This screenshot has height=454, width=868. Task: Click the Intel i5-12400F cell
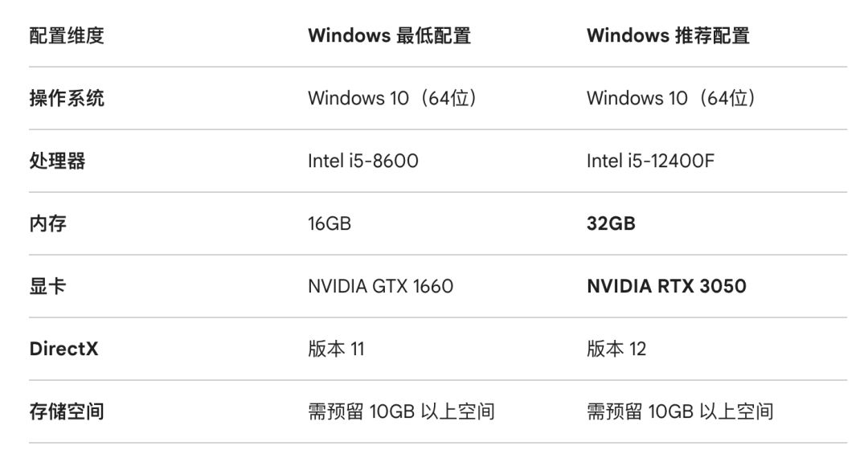[x=650, y=161]
